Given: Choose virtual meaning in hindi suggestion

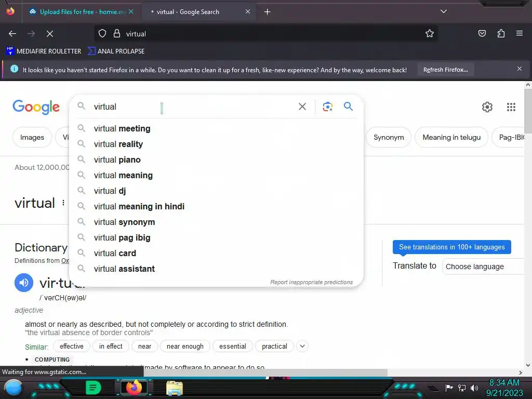Looking at the screenshot, I should (216, 207).
